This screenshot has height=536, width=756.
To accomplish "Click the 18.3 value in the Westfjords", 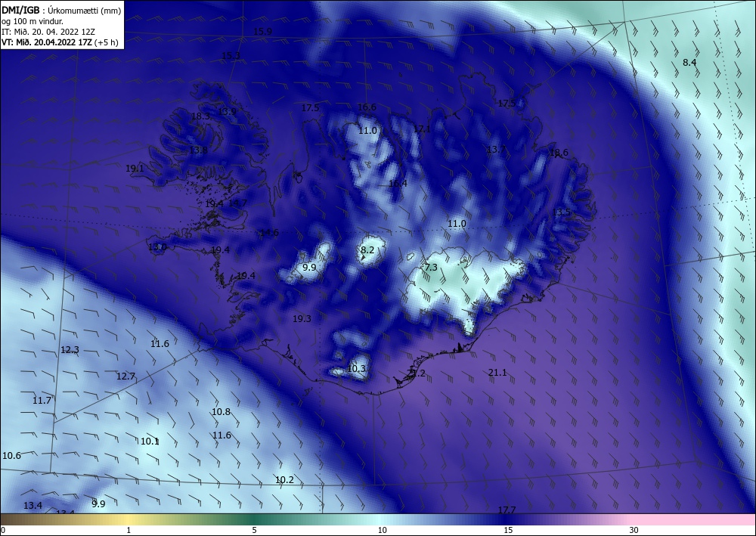I will point(200,116).
